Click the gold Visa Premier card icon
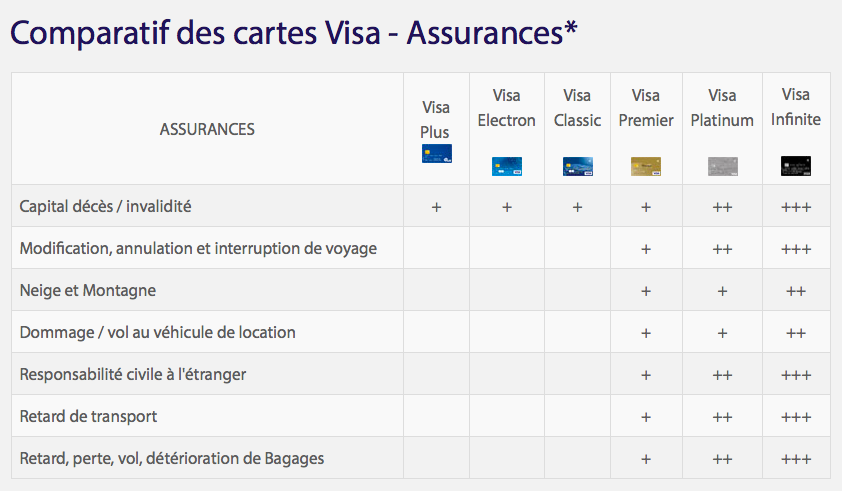Viewport: 842px width, 491px height. tap(646, 166)
